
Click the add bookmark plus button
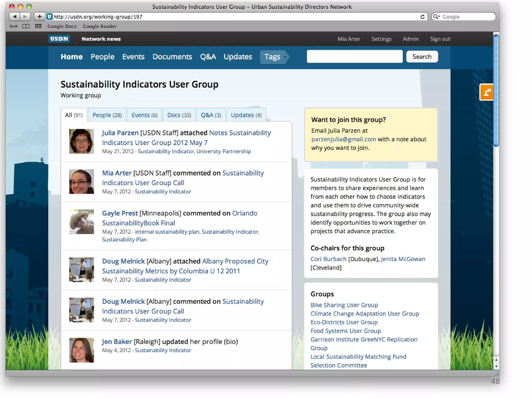pyautogui.click(x=39, y=17)
